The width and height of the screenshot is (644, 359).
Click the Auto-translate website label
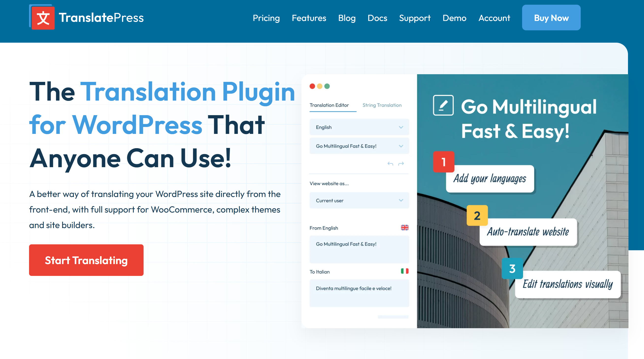[x=528, y=232]
